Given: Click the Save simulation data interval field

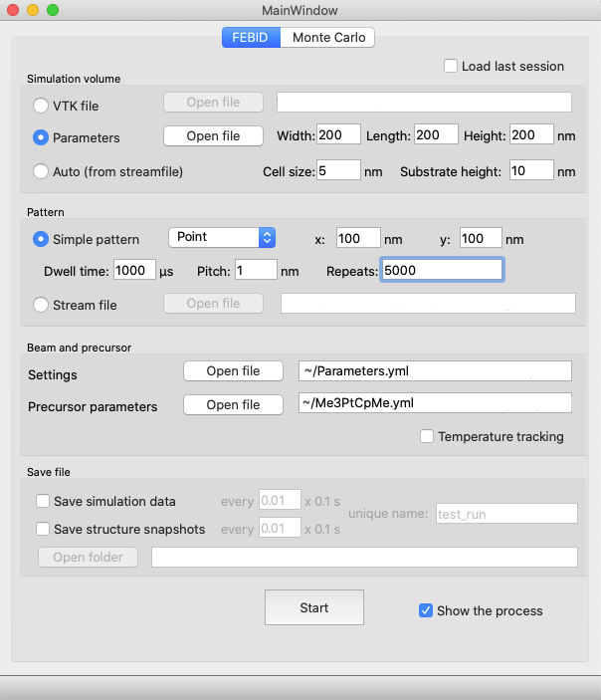Looking at the screenshot, I should pos(280,500).
